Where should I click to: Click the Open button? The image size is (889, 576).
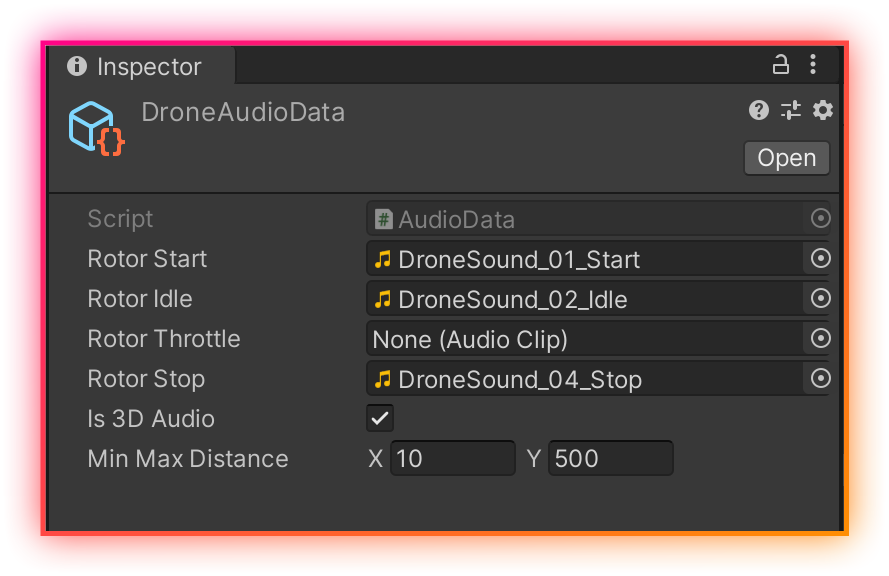tap(786, 158)
